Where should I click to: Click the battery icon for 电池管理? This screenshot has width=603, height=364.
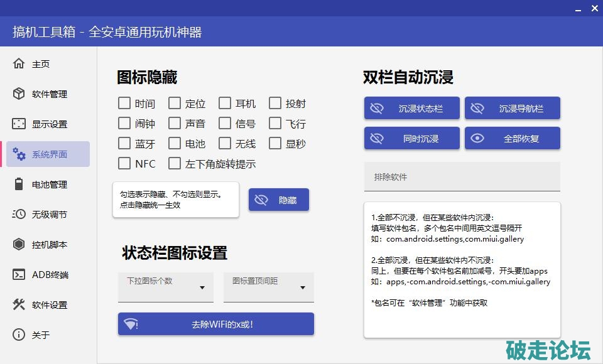pos(19,184)
